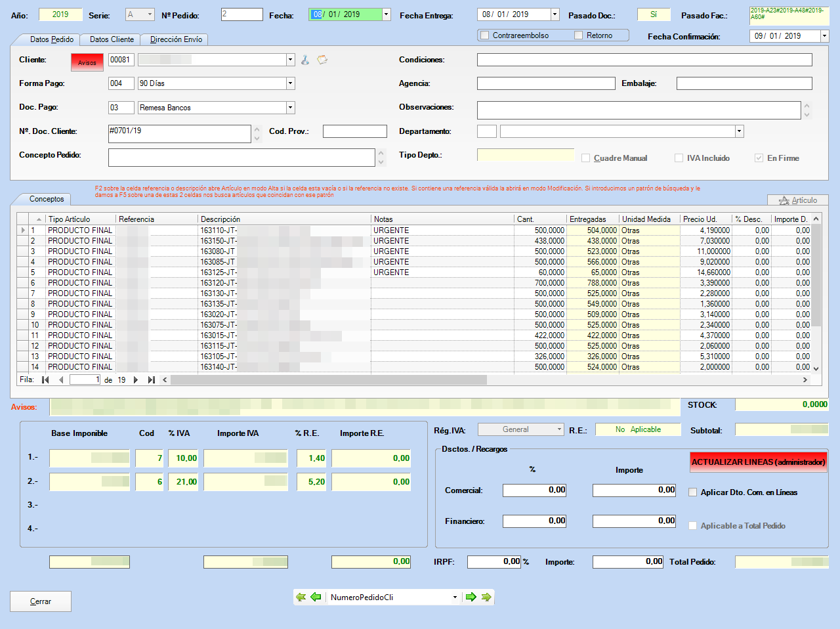
Task: Check Aplicar Dto. Com. en Líneas
Action: click(692, 492)
